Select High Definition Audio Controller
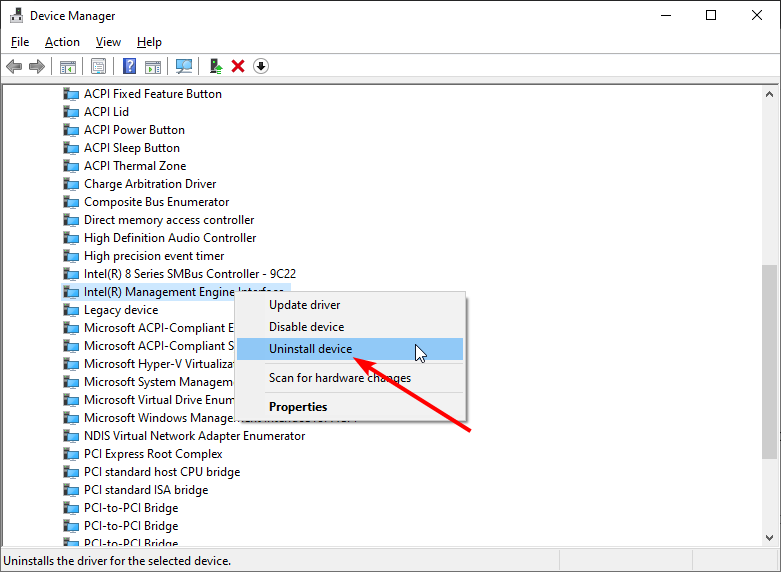Viewport: 781px width, 572px height. [x=170, y=238]
